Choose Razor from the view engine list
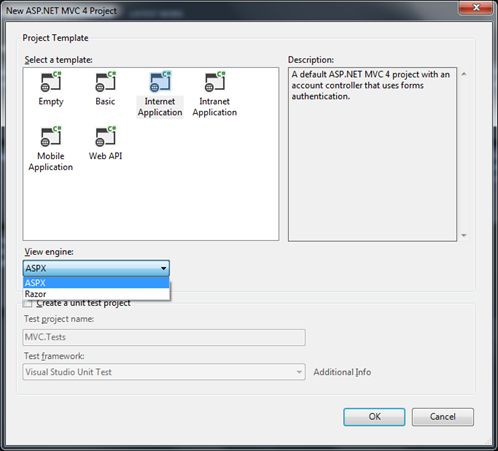The height and width of the screenshot is (451, 498). click(x=96, y=294)
